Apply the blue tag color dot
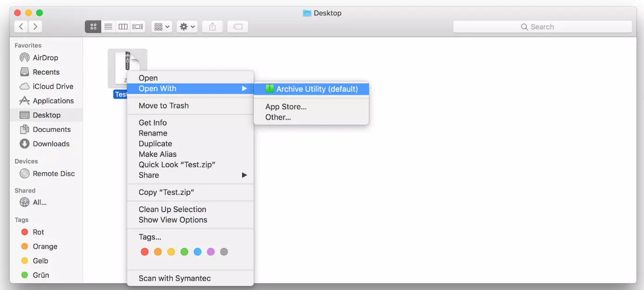Viewport: 644px width, 290px height. point(198,252)
